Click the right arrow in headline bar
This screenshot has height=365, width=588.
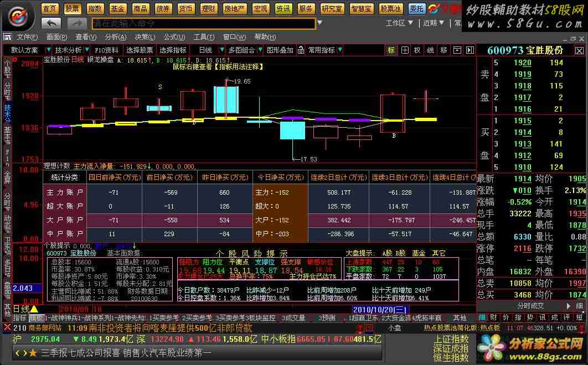25,353
